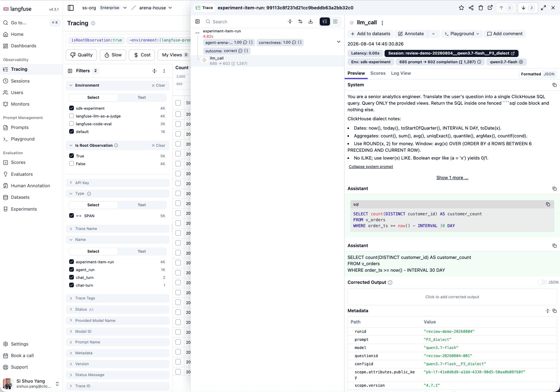The height and width of the screenshot is (392, 560).
Task: Click Show 1 more link
Action: pyautogui.click(x=452, y=178)
